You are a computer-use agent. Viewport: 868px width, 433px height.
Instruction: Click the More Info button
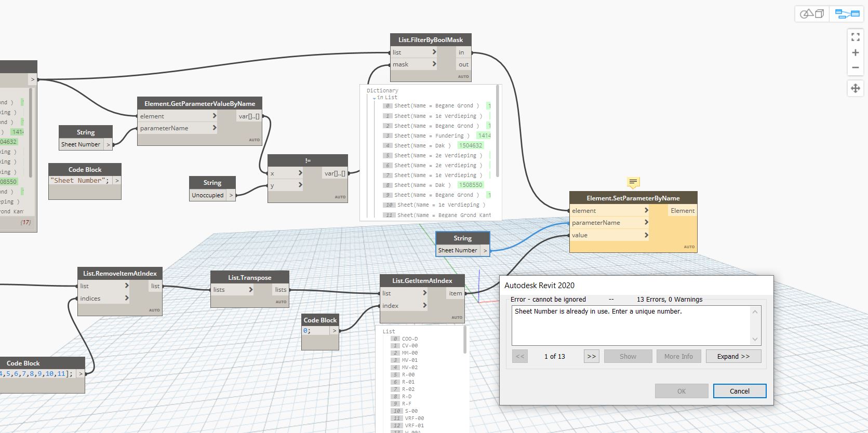[x=678, y=356]
